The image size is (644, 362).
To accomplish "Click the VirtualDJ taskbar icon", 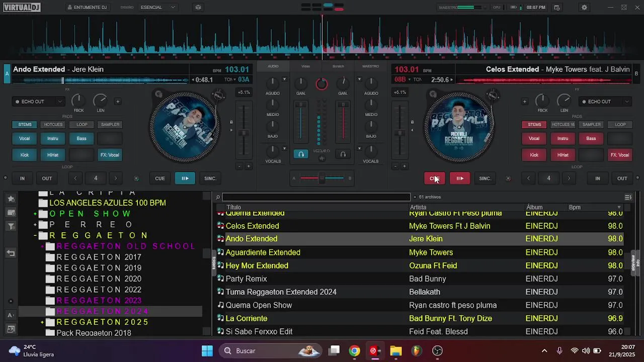I will click(375, 351).
